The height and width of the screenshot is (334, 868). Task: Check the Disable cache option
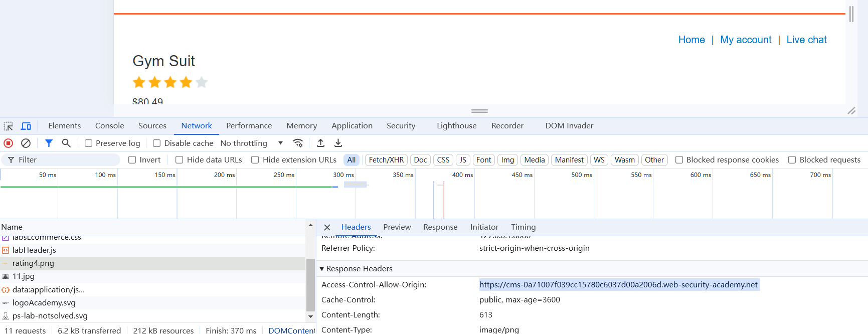coord(157,143)
